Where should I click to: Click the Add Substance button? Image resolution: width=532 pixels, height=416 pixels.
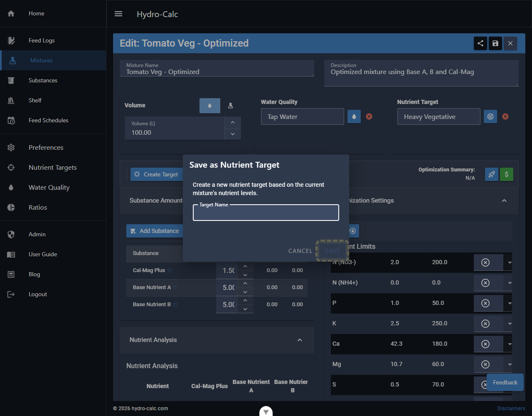click(x=155, y=231)
